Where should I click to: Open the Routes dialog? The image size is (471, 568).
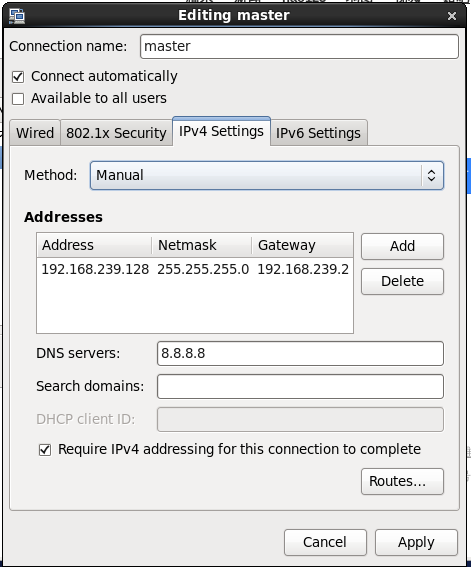(402, 481)
